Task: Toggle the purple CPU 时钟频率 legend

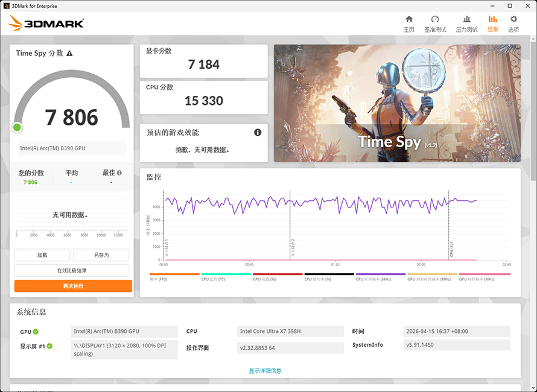Action: (381, 277)
